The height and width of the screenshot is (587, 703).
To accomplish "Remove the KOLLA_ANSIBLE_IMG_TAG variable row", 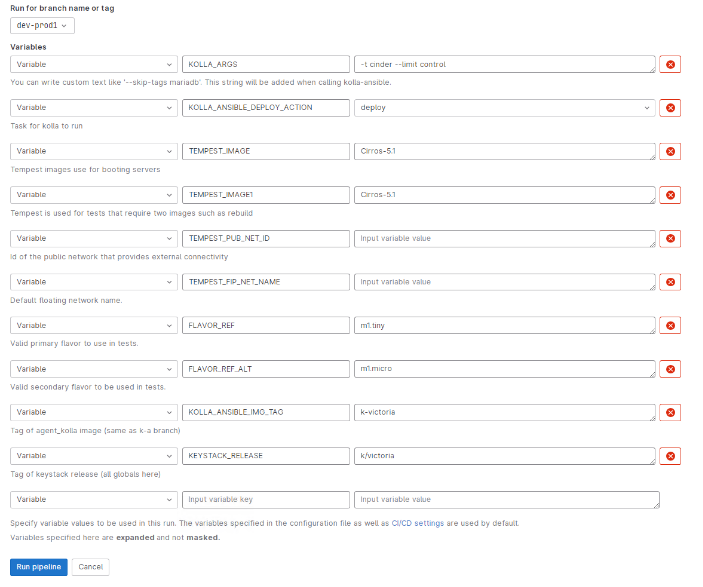I will point(670,412).
